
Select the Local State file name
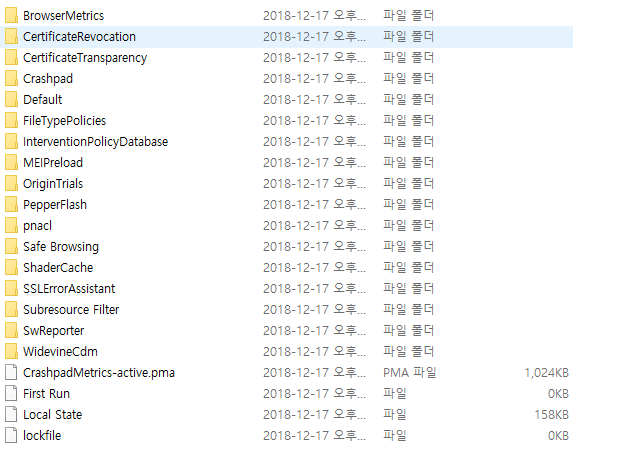[53, 414]
